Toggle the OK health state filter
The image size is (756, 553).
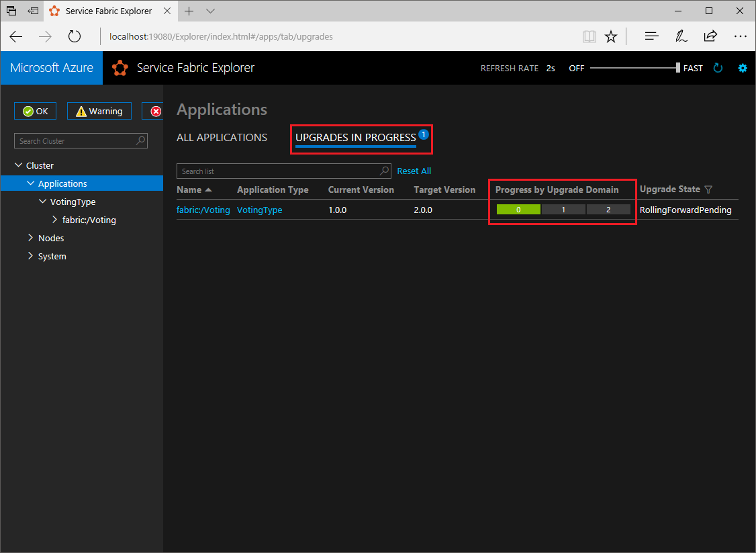point(35,110)
